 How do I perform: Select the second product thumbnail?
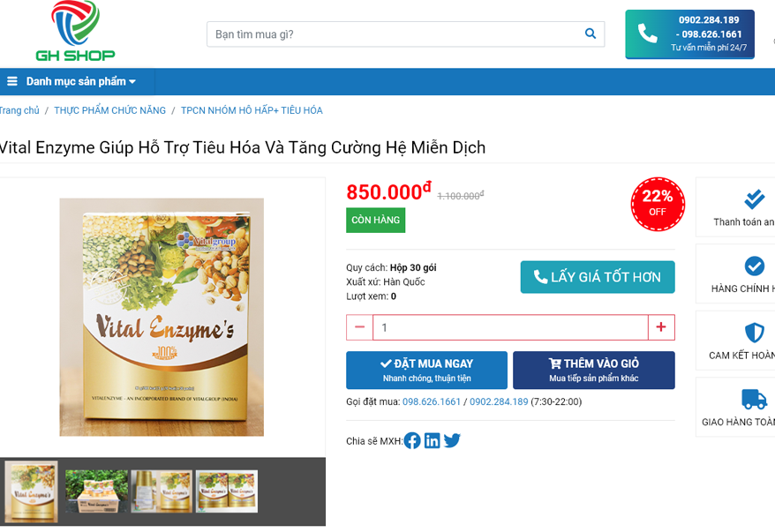pyautogui.click(x=96, y=491)
